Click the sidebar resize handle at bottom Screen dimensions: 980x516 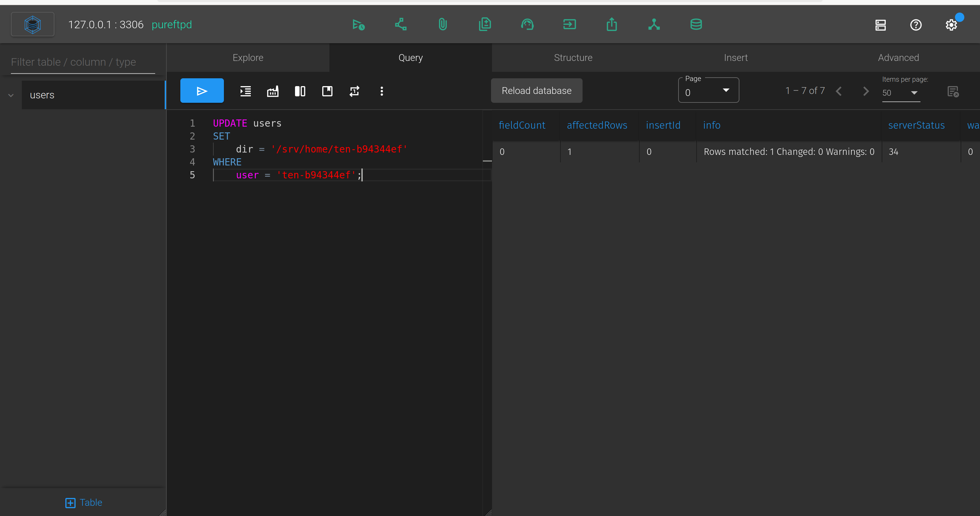[x=162, y=513]
